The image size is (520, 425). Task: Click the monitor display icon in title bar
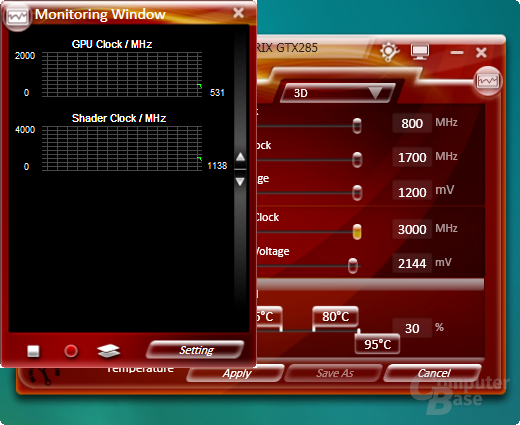420,52
